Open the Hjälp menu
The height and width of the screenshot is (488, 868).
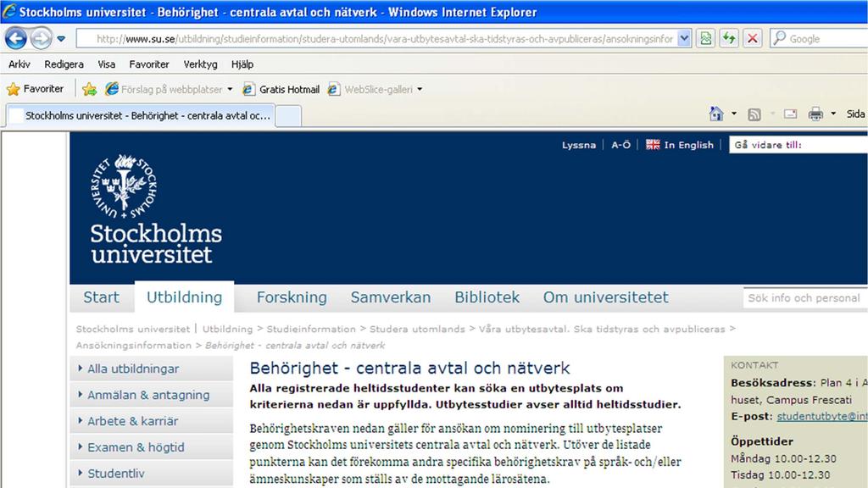click(x=242, y=64)
